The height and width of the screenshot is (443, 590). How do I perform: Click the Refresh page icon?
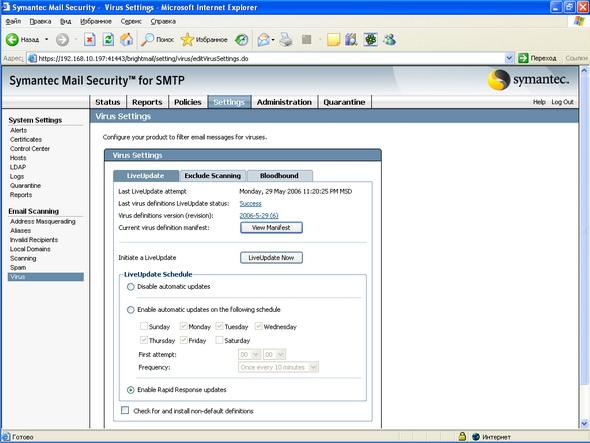click(x=108, y=40)
